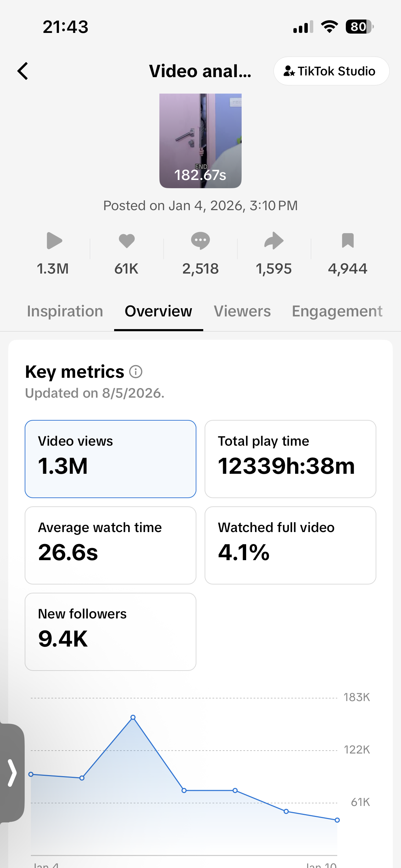
Task: Tap the bookmark saves icon
Action: [x=348, y=240]
